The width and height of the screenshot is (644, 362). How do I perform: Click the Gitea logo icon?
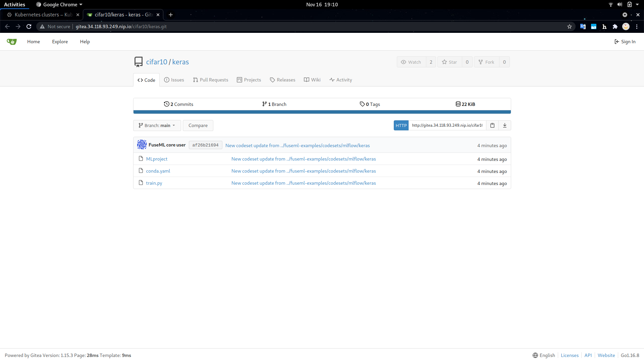click(x=12, y=42)
